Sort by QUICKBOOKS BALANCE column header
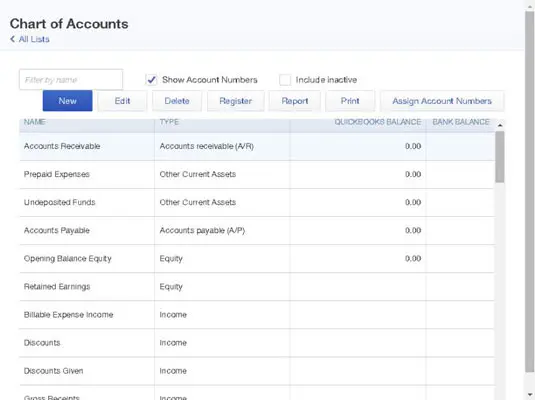Viewport: 535px width, 400px height. pyautogui.click(x=377, y=122)
